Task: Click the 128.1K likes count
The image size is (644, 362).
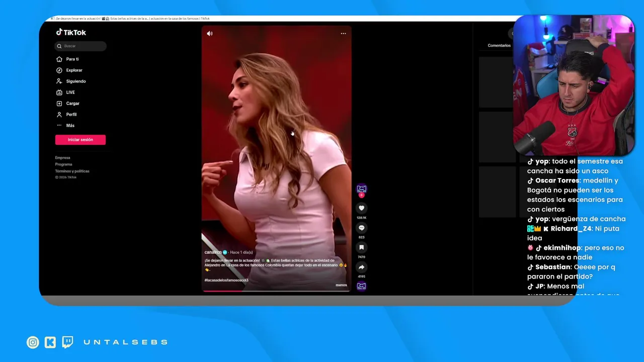Action: 361,218
